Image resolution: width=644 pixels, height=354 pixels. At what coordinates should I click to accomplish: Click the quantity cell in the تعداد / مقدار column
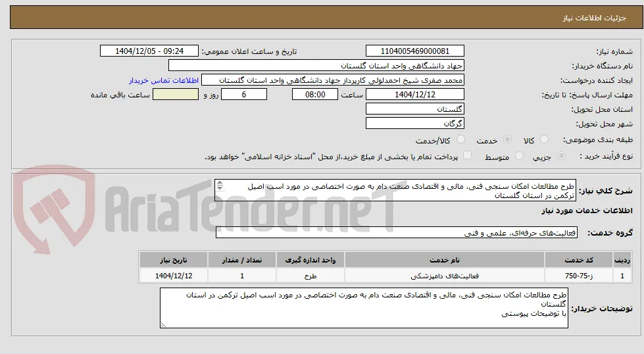[x=242, y=276]
